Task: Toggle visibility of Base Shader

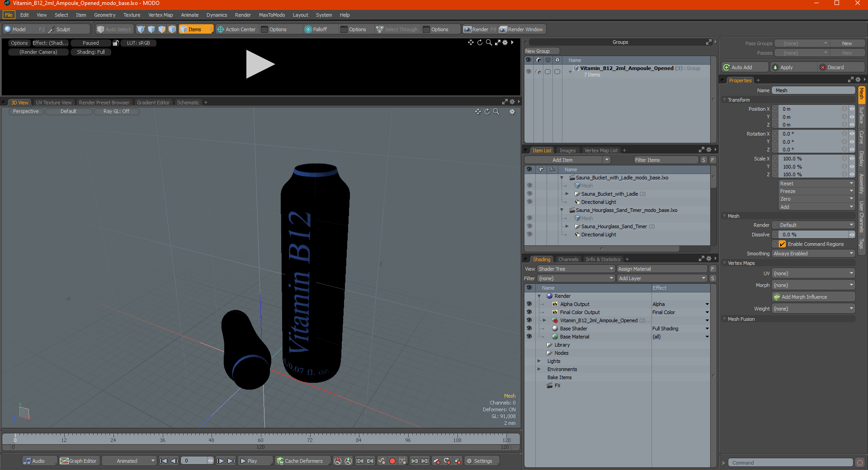Action: 529,329
